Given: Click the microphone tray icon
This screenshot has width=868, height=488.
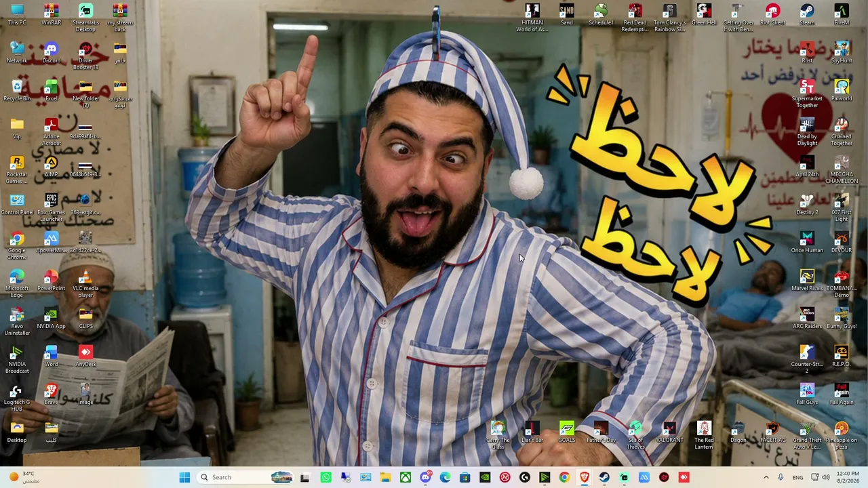Looking at the screenshot, I should (781, 477).
